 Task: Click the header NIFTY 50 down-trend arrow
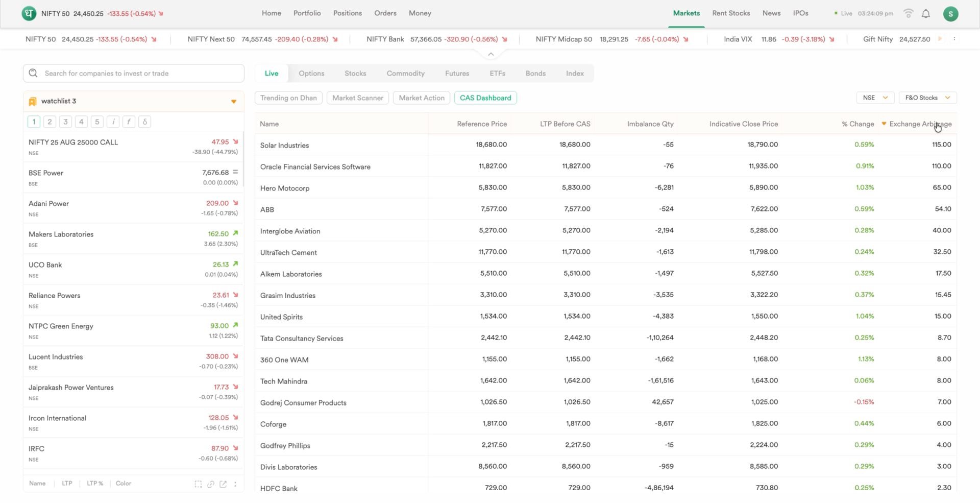coord(161,14)
